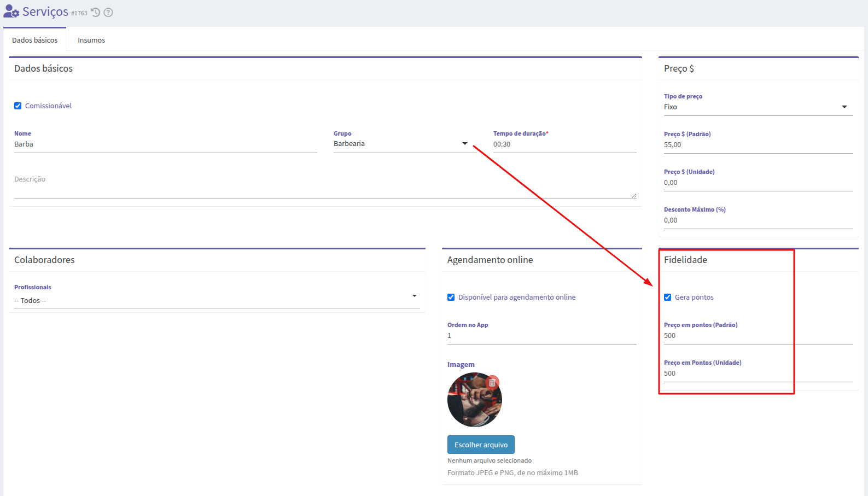Click the Preço $ (Padrão) field
The height and width of the screenshot is (496, 868).
pyautogui.click(x=758, y=145)
